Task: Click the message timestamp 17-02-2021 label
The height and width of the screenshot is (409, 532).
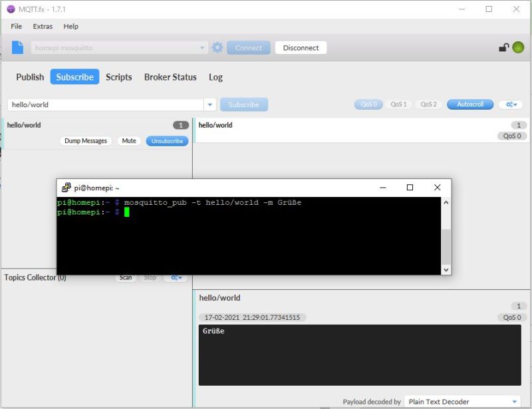Action: (x=252, y=317)
